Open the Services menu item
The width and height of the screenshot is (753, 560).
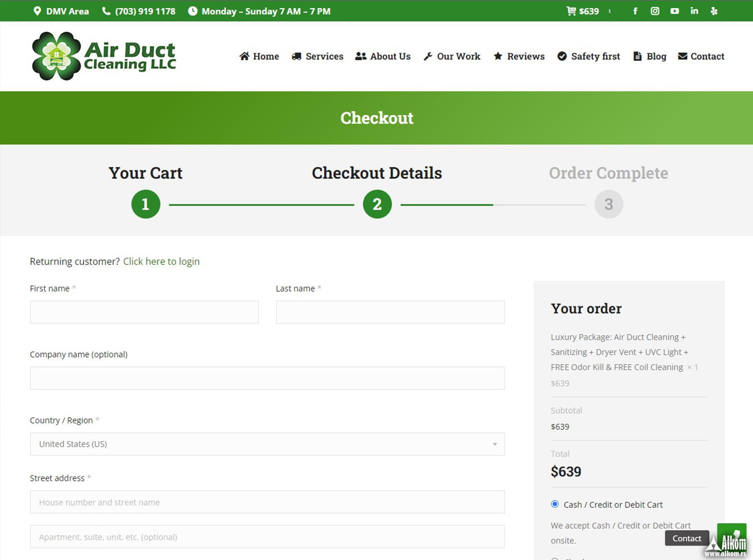pyautogui.click(x=317, y=56)
